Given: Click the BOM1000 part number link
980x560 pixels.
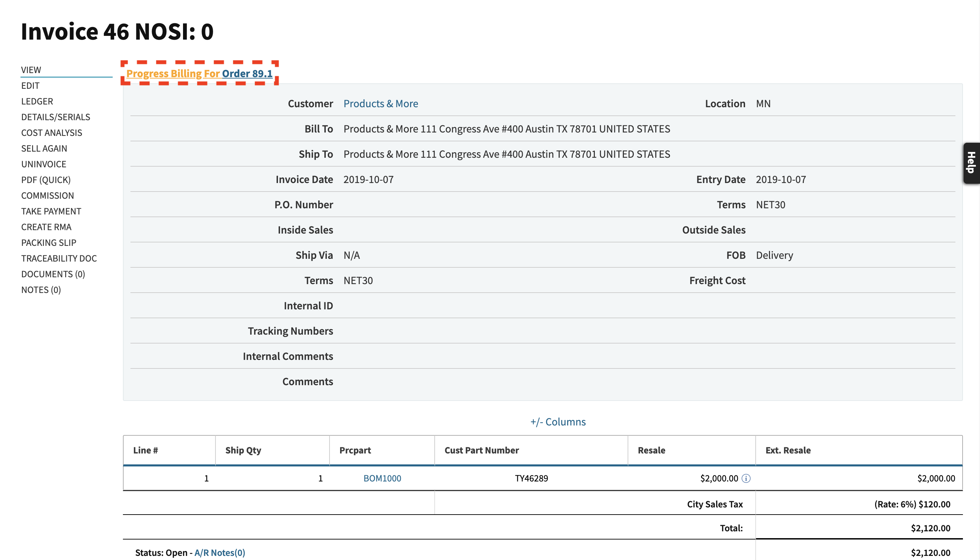Looking at the screenshot, I should pyautogui.click(x=382, y=478).
